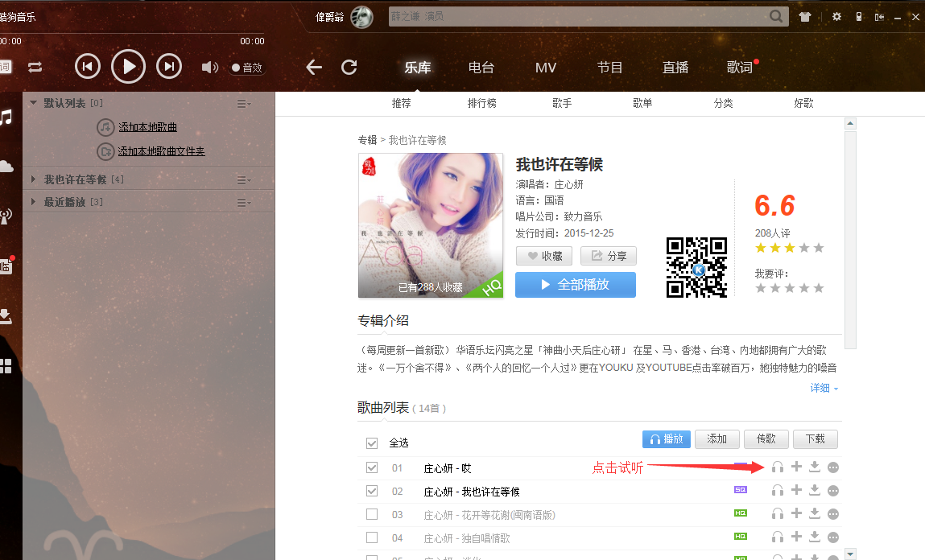Click the 添加本地歌曲 link

pyautogui.click(x=147, y=127)
